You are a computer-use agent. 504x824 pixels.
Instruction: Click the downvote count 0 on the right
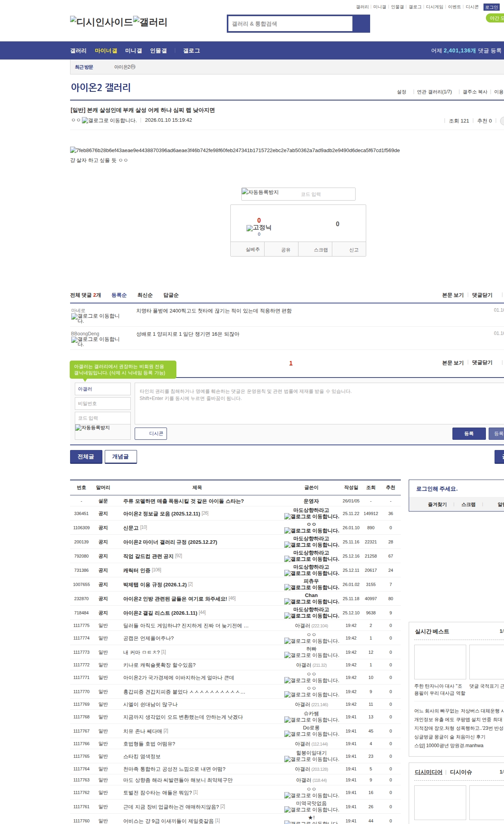(x=337, y=224)
